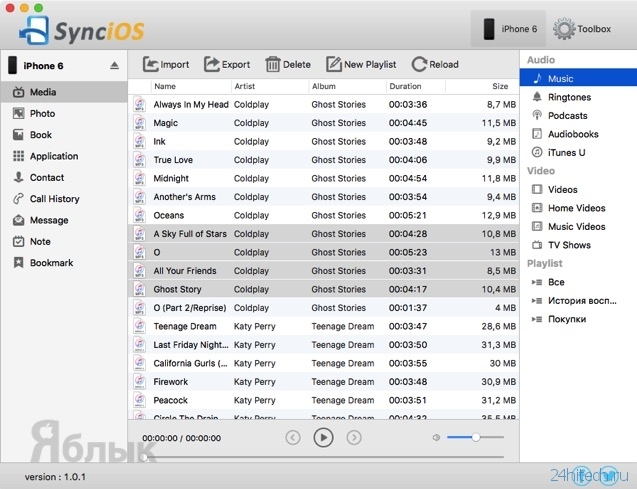
Task: Select the song Ink
Action: click(323, 141)
